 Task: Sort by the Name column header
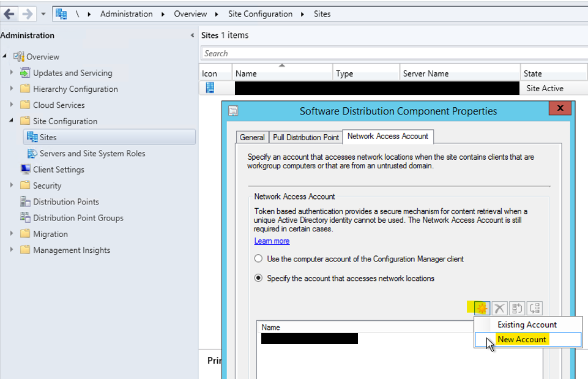283,73
